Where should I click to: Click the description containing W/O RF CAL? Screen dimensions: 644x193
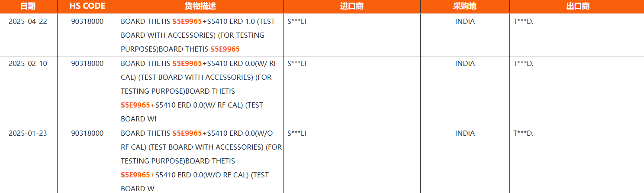point(201,154)
